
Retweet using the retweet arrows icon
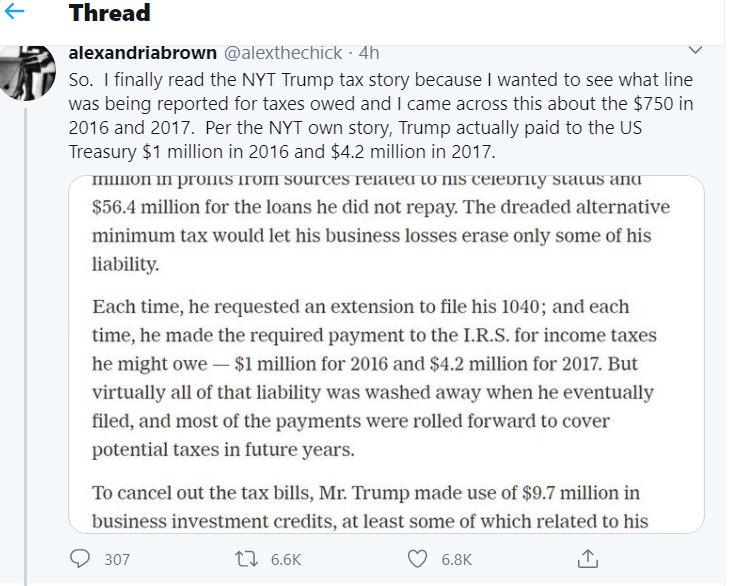(246, 559)
